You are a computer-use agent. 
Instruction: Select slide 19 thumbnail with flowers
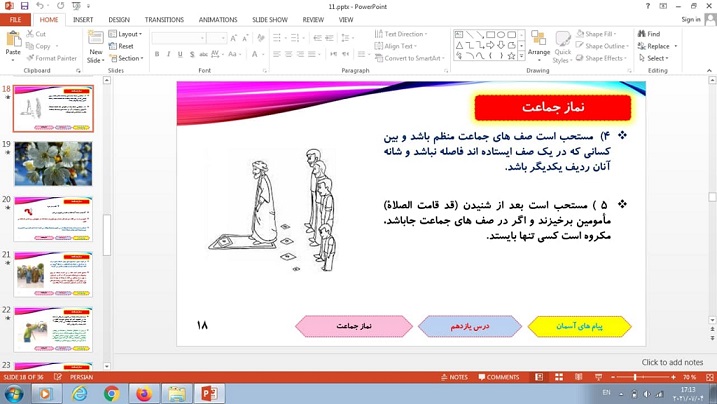(53, 163)
